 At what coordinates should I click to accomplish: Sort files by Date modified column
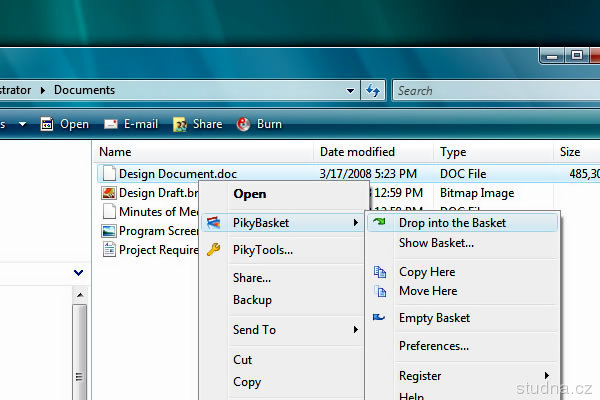(357, 152)
